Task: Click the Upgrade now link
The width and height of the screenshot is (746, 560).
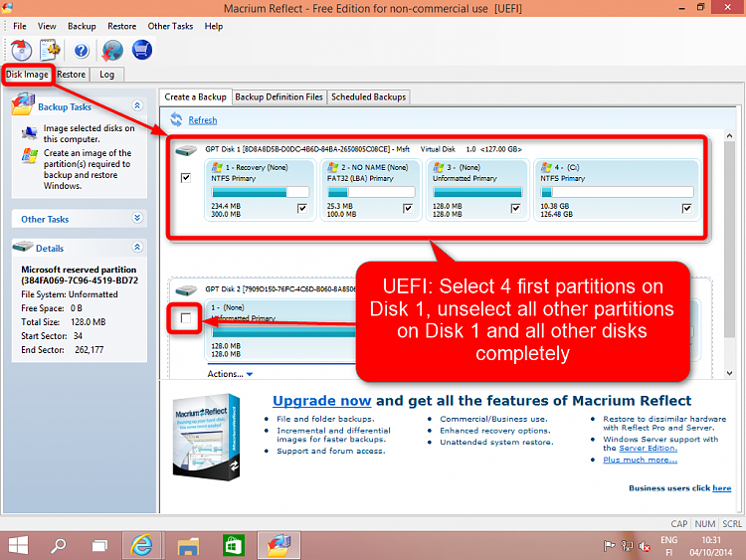Action: click(x=321, y=401)
